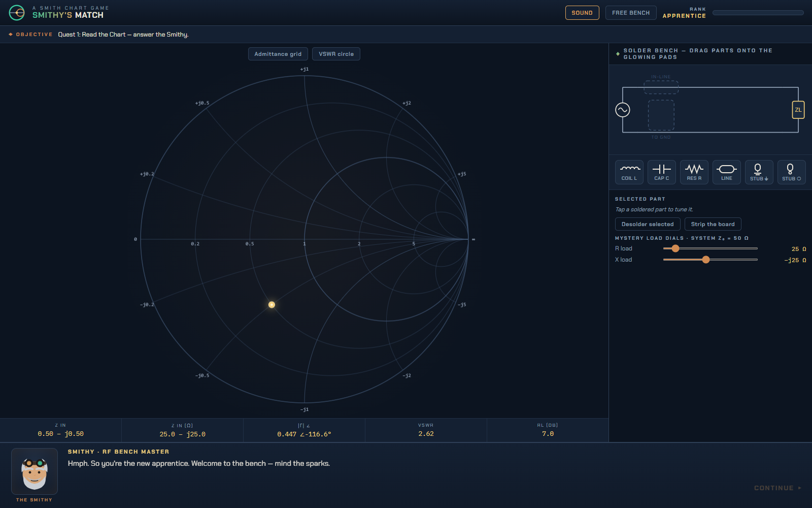
Task: Click the X load slider handle
Action: point(706,260)
